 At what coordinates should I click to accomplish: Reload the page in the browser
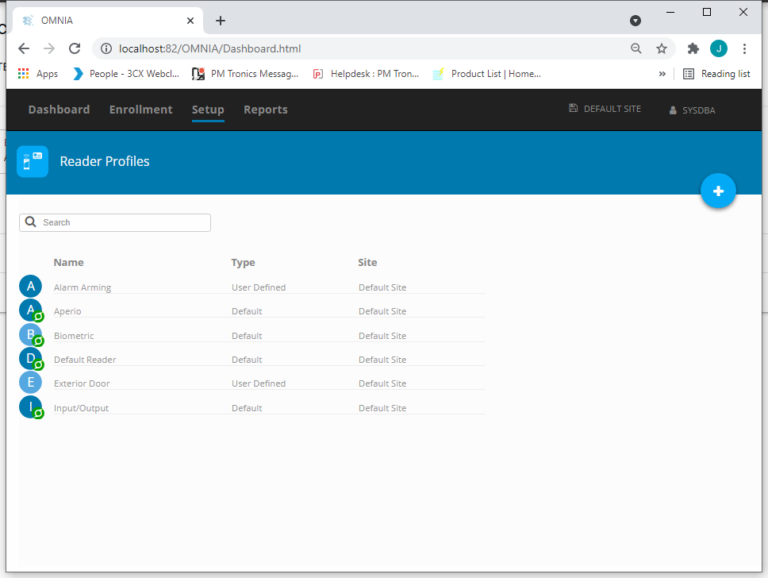pyautogui.click(x=74, y=48)
